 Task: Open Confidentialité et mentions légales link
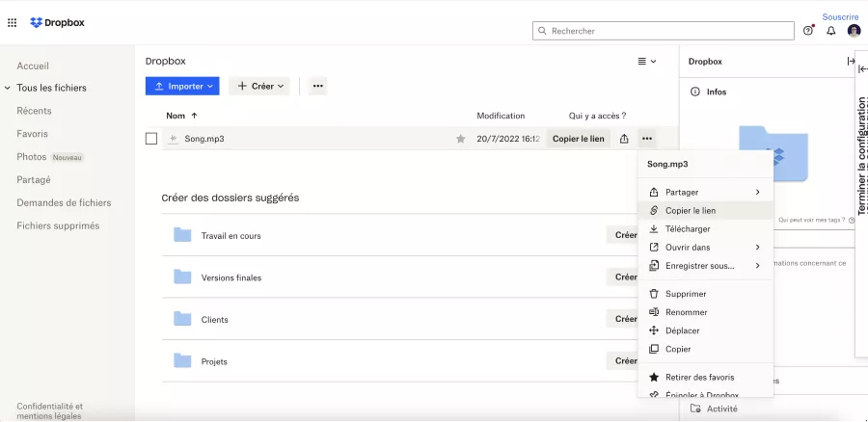(x=50, y=411)
